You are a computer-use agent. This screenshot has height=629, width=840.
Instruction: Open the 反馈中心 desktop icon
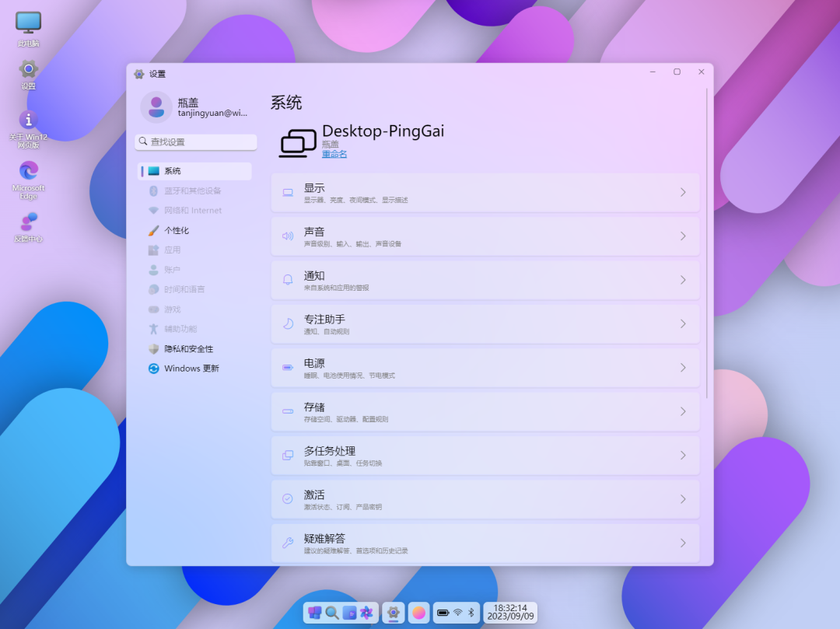pos(29,227)
